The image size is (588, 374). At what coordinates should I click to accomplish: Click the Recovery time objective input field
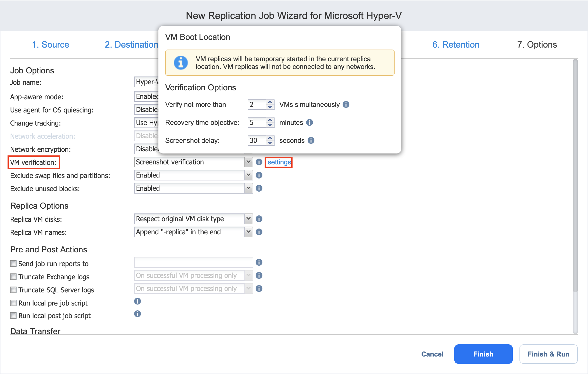pos(257,122)
